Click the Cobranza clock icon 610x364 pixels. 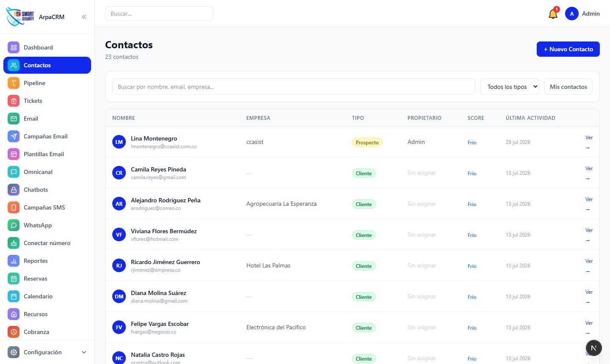[14, 332]
